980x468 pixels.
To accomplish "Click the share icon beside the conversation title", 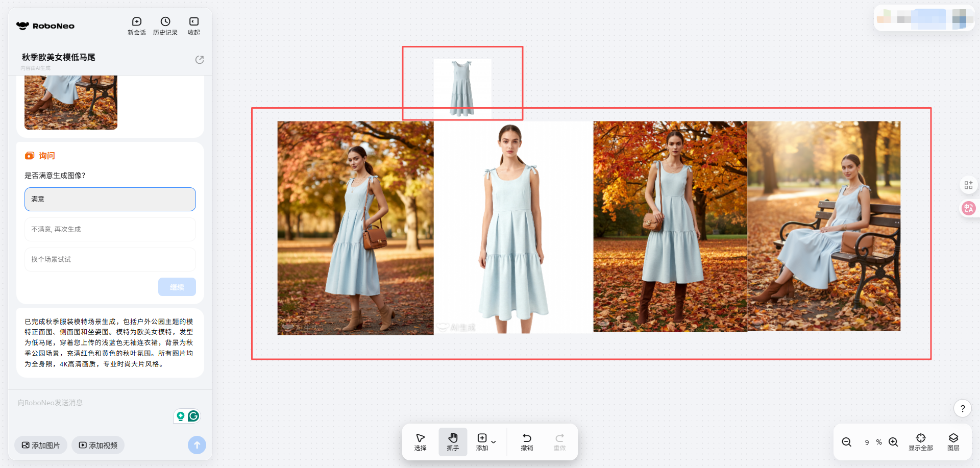I will point(200,60).
